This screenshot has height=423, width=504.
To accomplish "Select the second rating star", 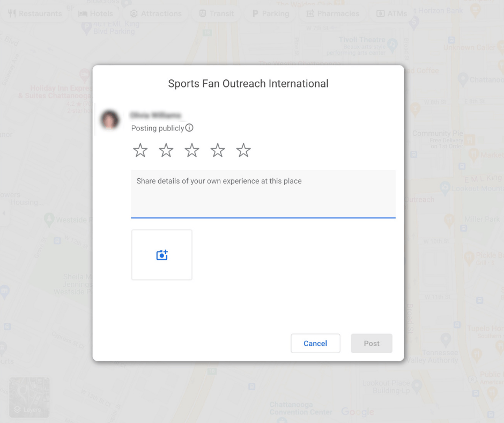I will tap(166, 150).
